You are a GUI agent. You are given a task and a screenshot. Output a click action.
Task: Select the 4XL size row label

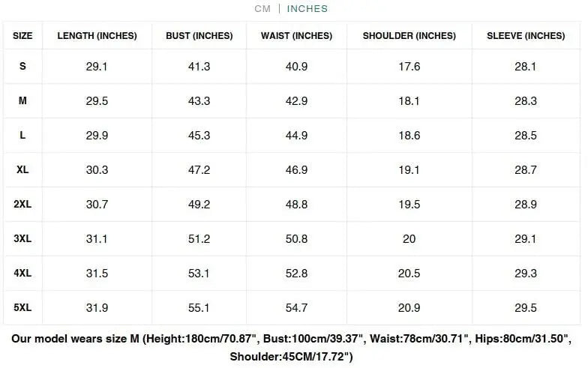[x=22, y=274]
